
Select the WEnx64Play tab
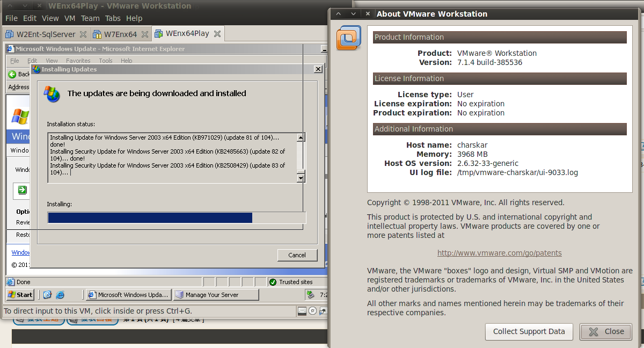tap(187, 33)
